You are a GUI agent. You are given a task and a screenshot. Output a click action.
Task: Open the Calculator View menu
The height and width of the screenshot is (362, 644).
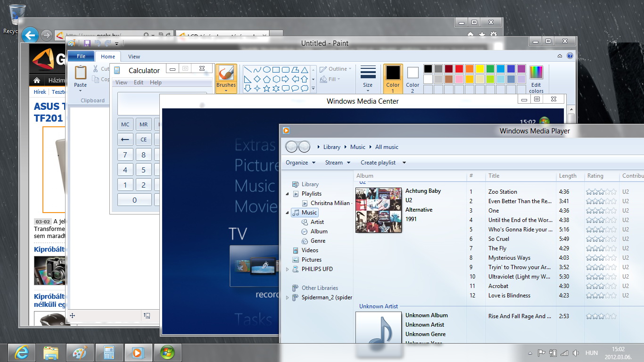(121, 82)
